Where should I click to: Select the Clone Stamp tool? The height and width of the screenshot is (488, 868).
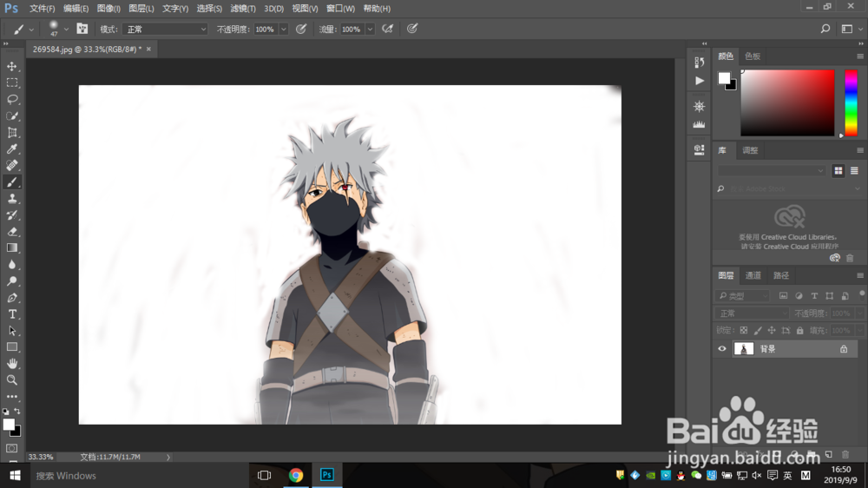12,198
